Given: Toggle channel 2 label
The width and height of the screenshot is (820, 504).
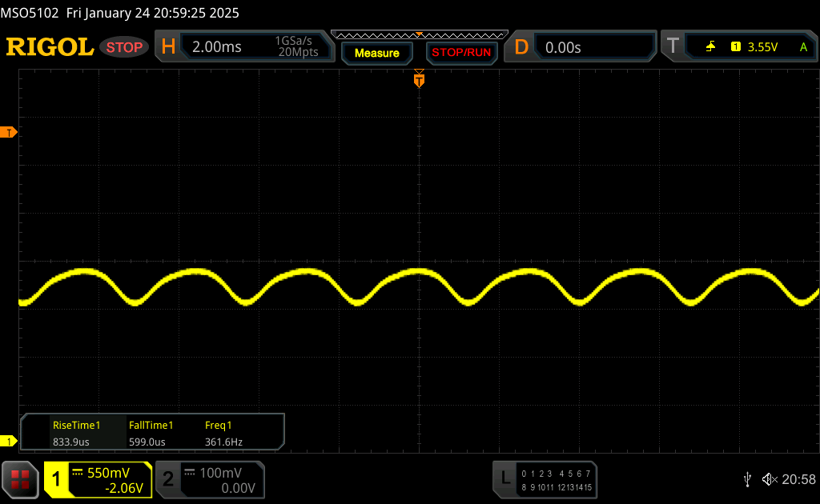Looking at the screenshot, I should point(168,479).
